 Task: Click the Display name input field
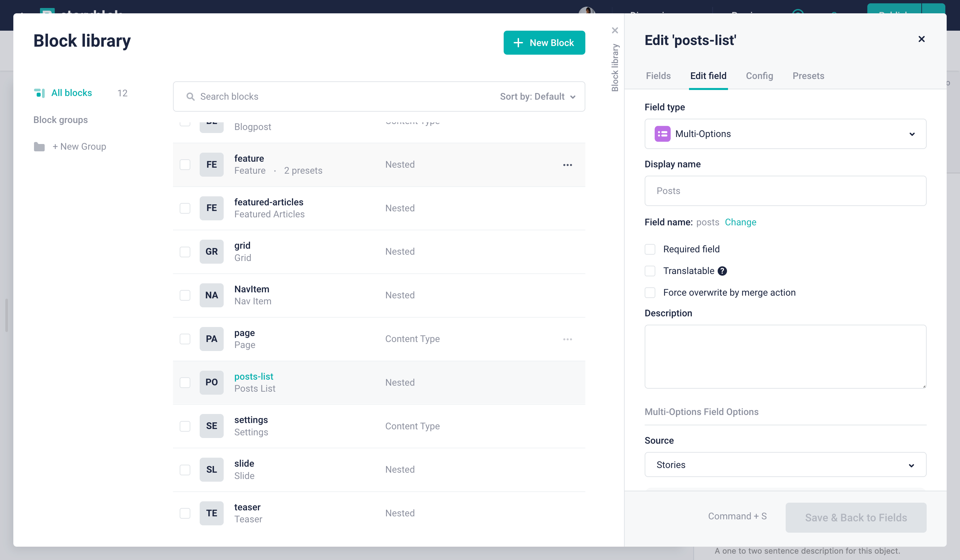(785, 191)
